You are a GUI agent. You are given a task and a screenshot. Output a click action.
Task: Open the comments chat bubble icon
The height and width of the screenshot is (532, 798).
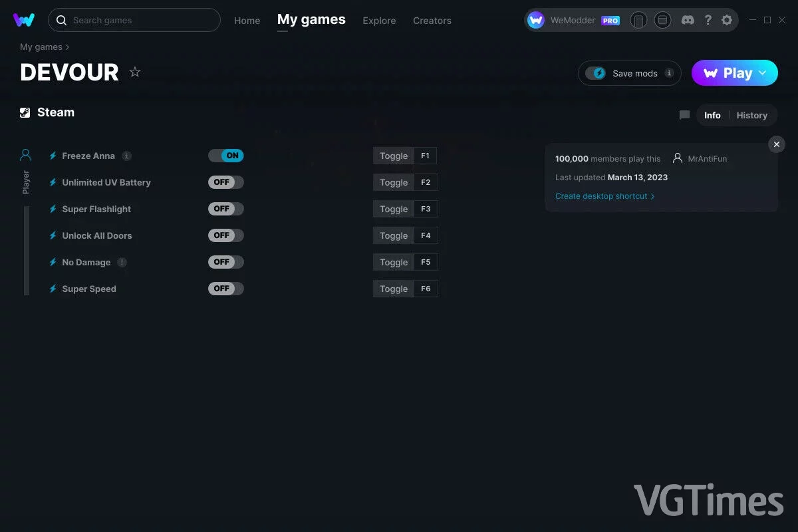[684, 115]
